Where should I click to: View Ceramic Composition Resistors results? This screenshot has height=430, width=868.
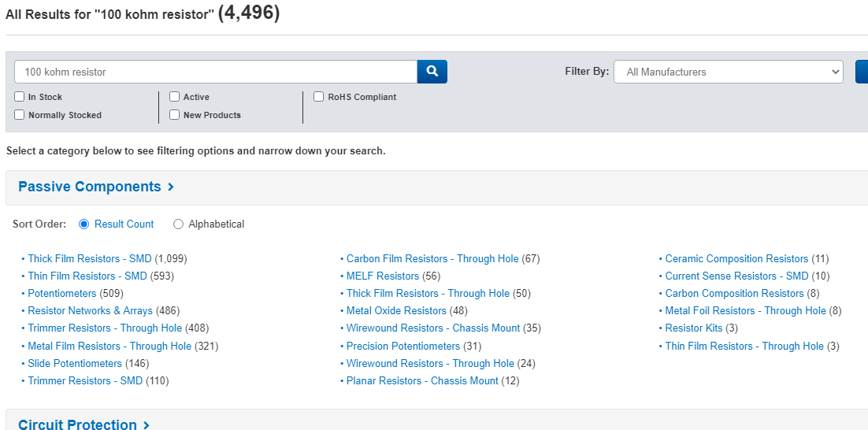coord(736,258)
